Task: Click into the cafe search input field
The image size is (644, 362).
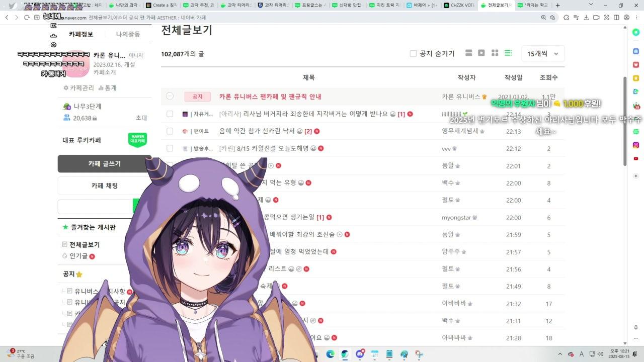Action: pos(95,207)
